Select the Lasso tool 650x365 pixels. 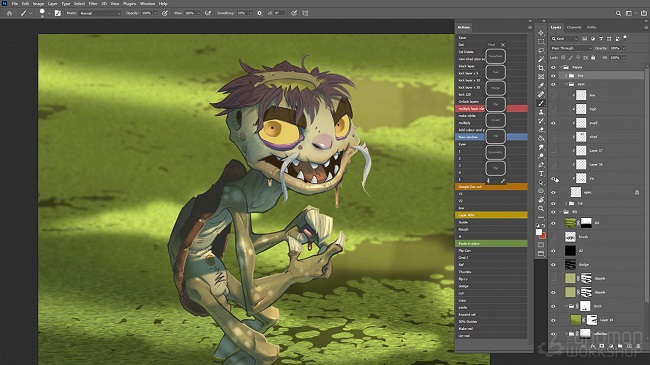tap(541, 50)
